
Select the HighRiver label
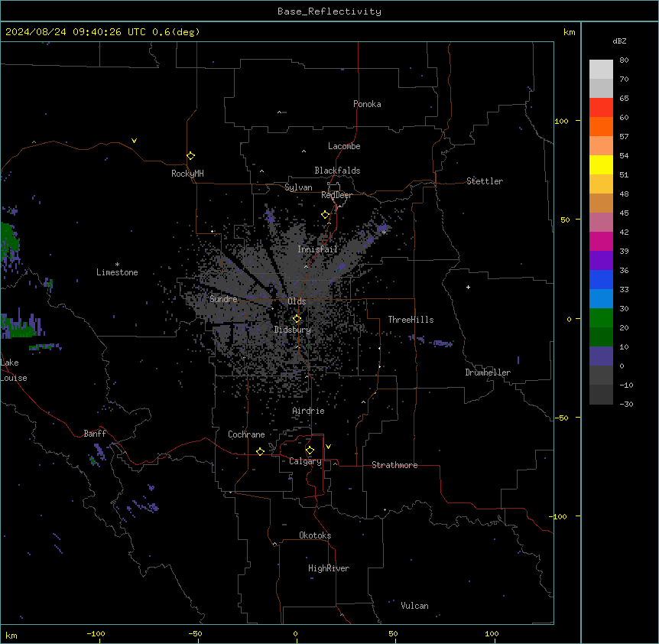(329, 568)
